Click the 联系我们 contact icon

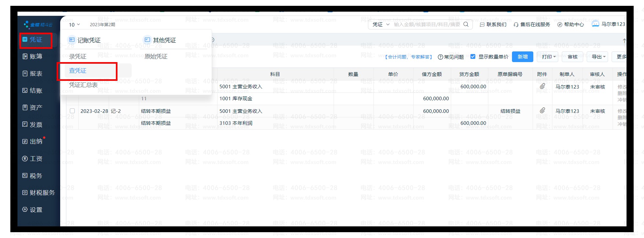coord(482,25)
